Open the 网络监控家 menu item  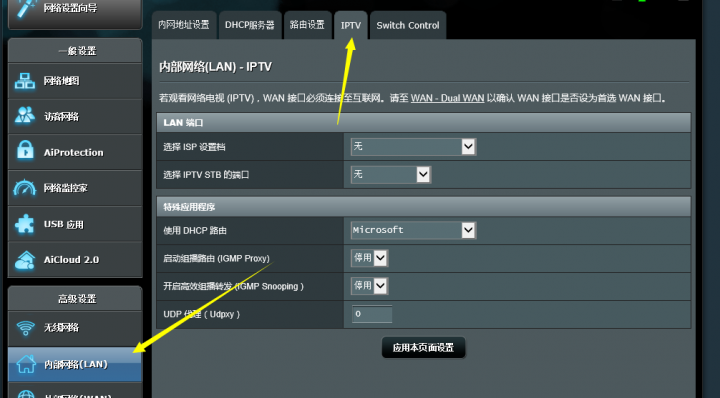click(x=75, y=188)
